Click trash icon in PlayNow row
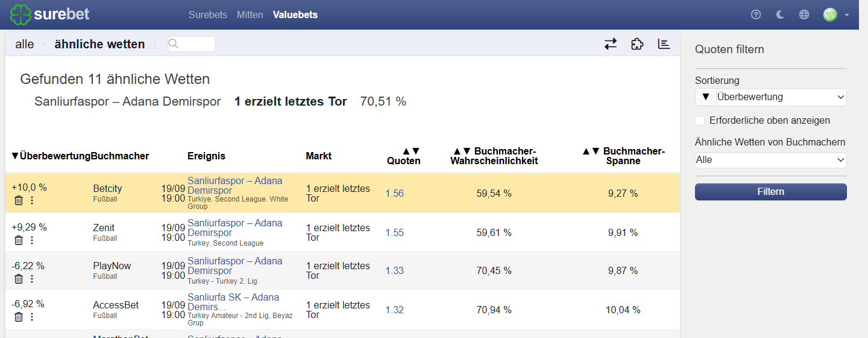Viewport: 868px width, 338px height. pyautogui.click(x=19, y=279)
